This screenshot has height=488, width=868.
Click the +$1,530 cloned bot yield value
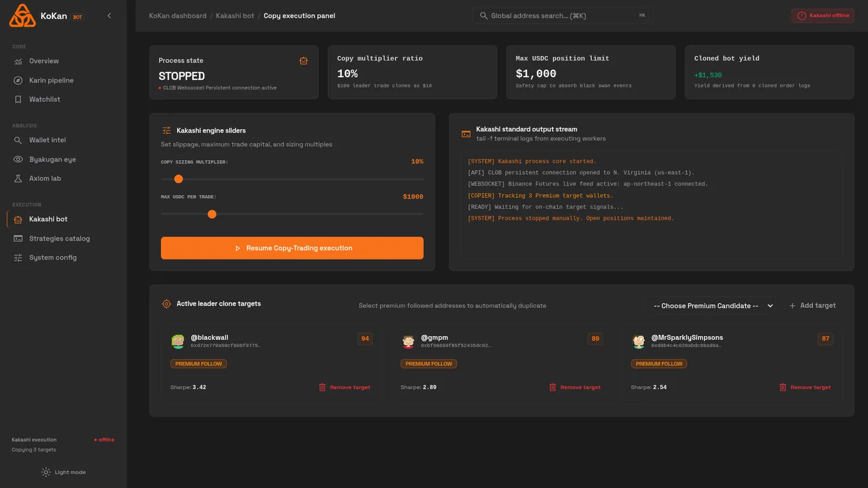pyautogui.click(x=708, y=75)
